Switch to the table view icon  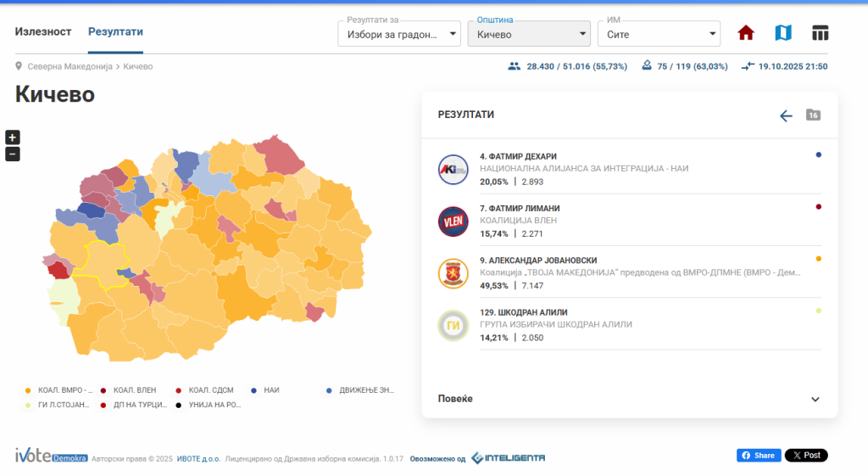(x=820, y=33)
